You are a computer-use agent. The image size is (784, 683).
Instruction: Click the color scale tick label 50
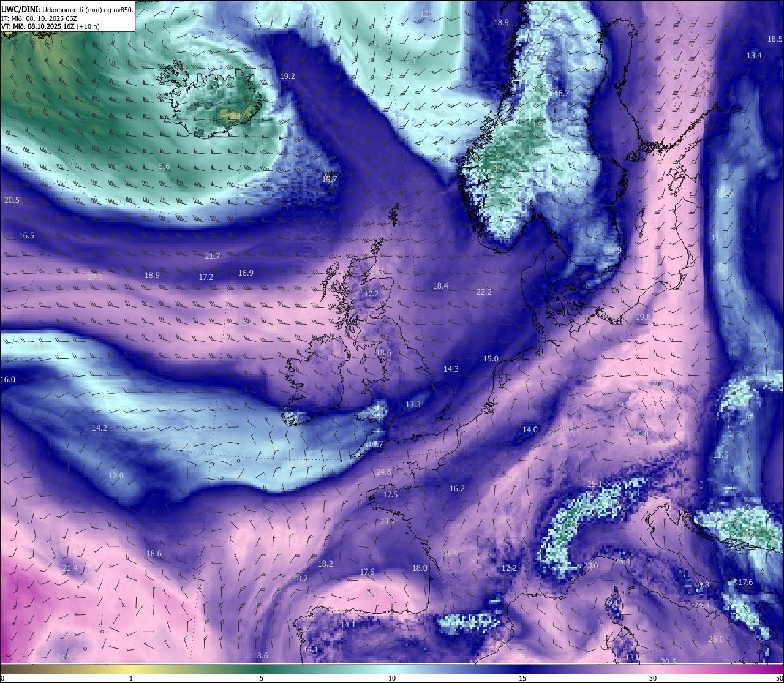point(779,678)
